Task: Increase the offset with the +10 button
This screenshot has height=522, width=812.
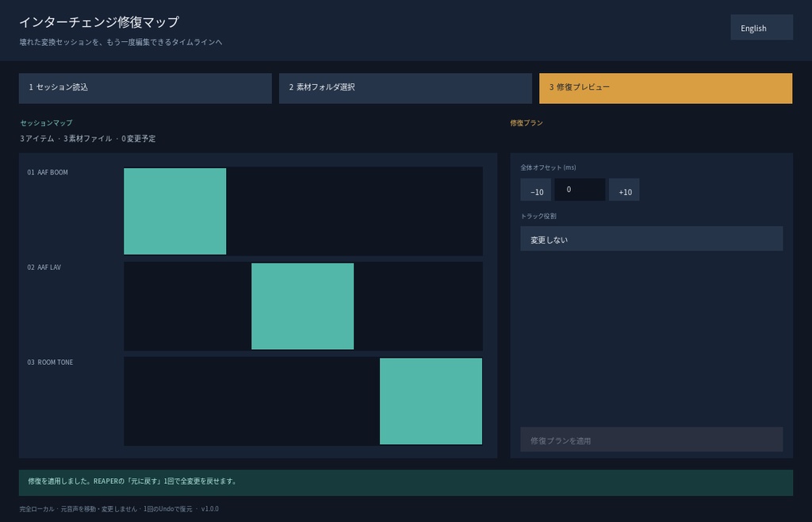Action: (x=624, y=190)
